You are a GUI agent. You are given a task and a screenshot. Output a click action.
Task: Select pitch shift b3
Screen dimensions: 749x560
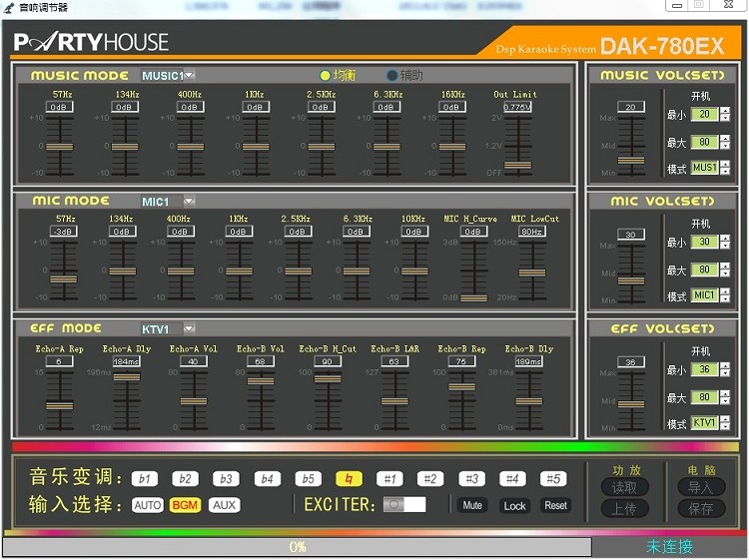(x=227, y=479)
